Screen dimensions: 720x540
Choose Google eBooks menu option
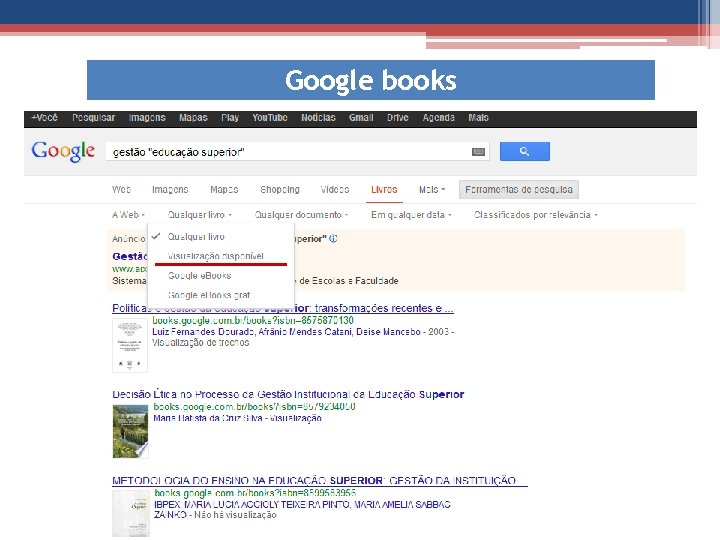pyautogui.click(x=221, y=276)
